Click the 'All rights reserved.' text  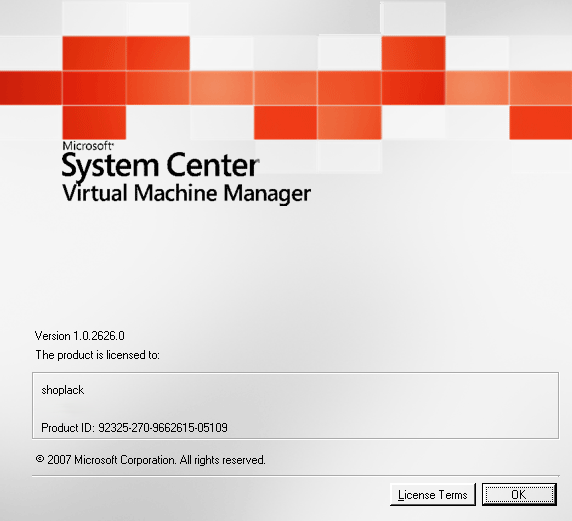[223, 460]
